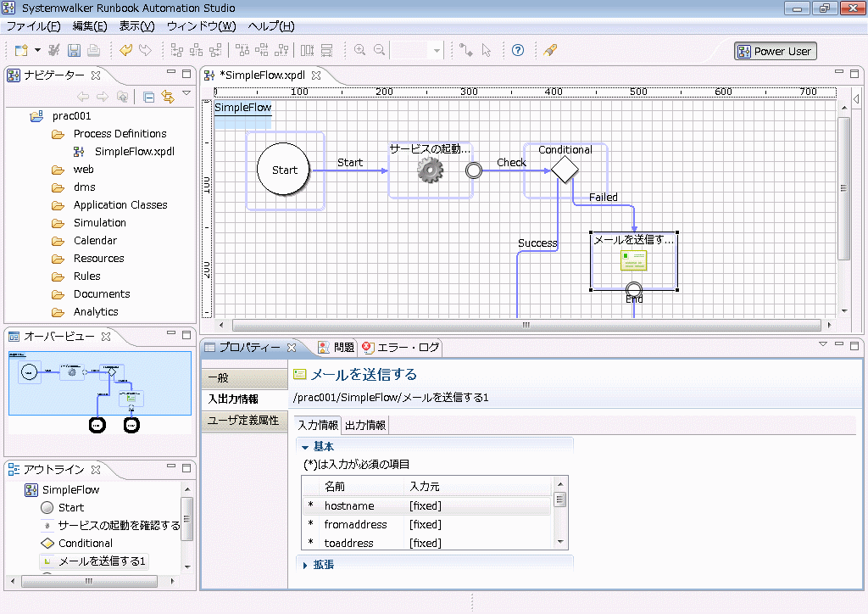Click the Save diskette toolbar icon
Viewport: 868px width, 614px height.
[74, 50]
